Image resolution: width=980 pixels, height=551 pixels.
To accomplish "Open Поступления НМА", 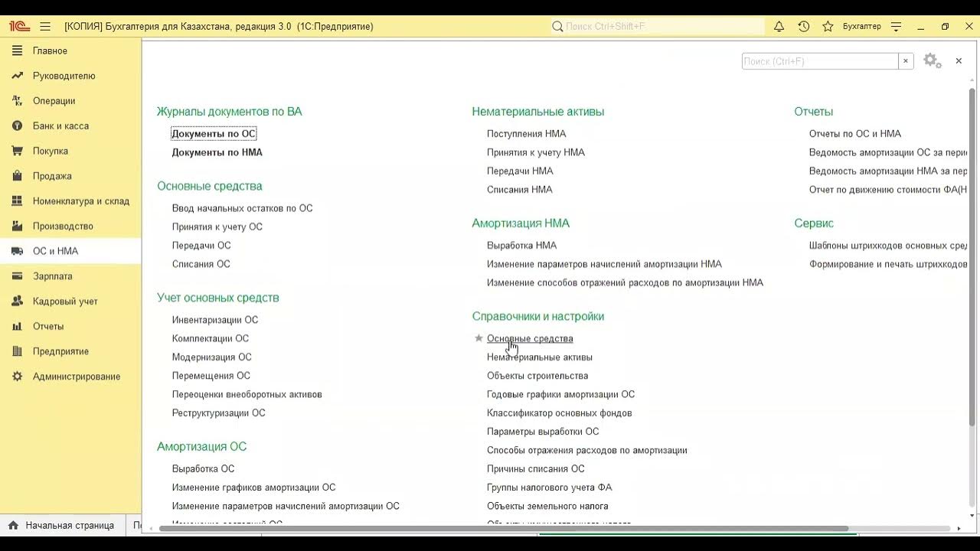I will pyautogui.click(x=526, y=133).
